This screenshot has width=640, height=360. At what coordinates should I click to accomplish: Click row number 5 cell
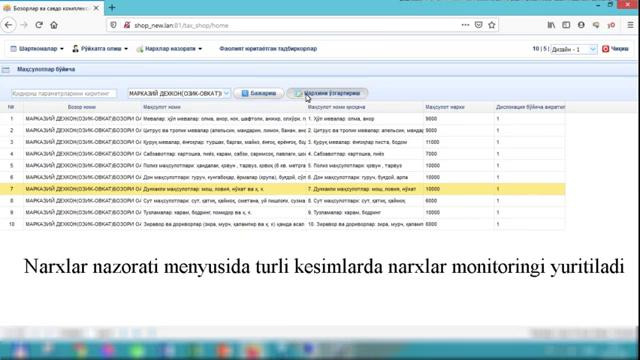click(x=11, y=166)
